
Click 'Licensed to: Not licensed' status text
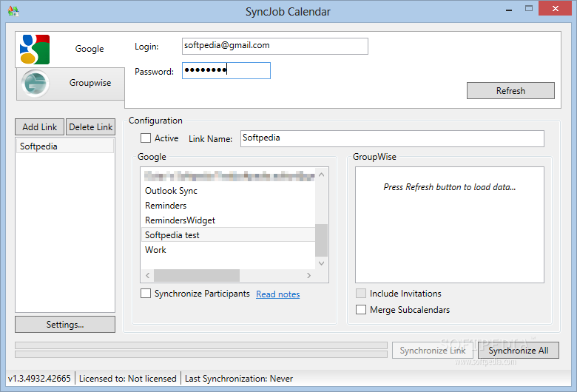[x=128, y=379]
